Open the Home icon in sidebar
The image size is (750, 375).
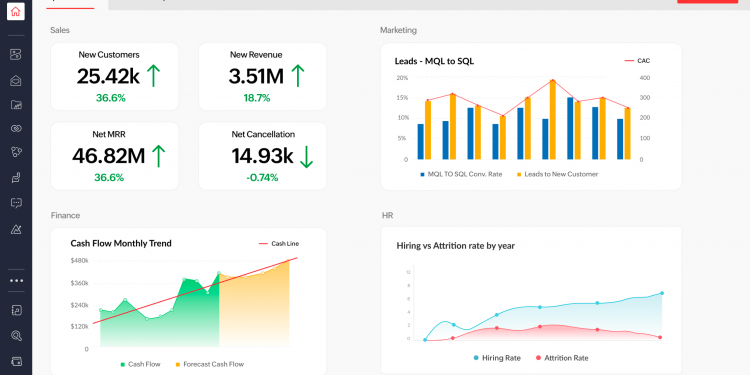[16, 11]
